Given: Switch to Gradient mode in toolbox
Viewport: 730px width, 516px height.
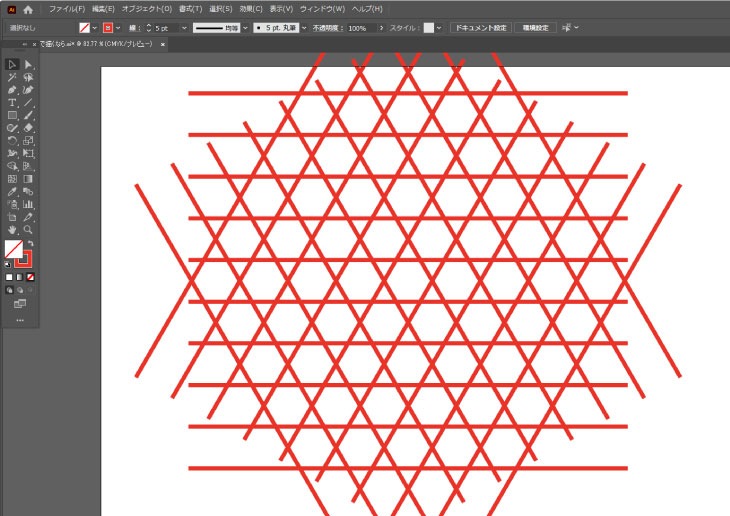Looking at the screenshot, I should pos(20,277).
